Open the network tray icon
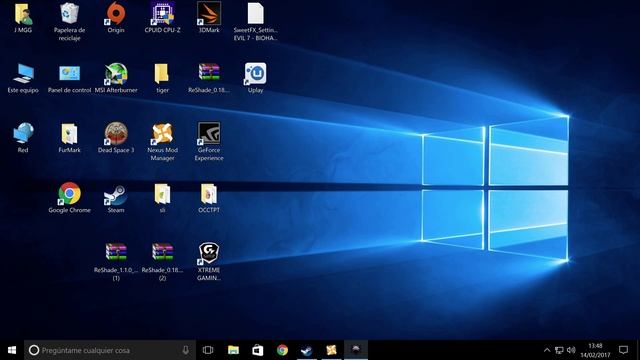The height and width of the screenshot is (360, 640). coord(559,350)
